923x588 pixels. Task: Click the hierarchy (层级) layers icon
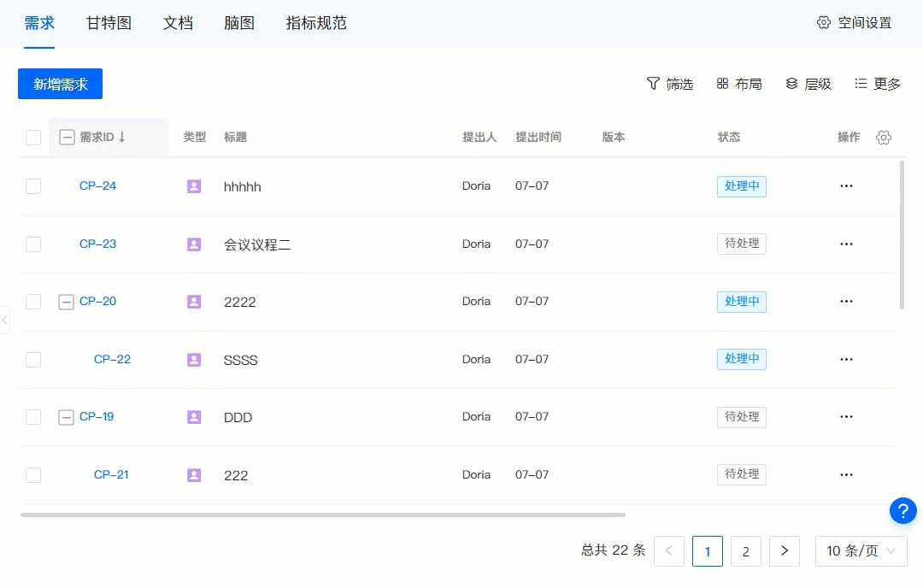pos(791,84)
